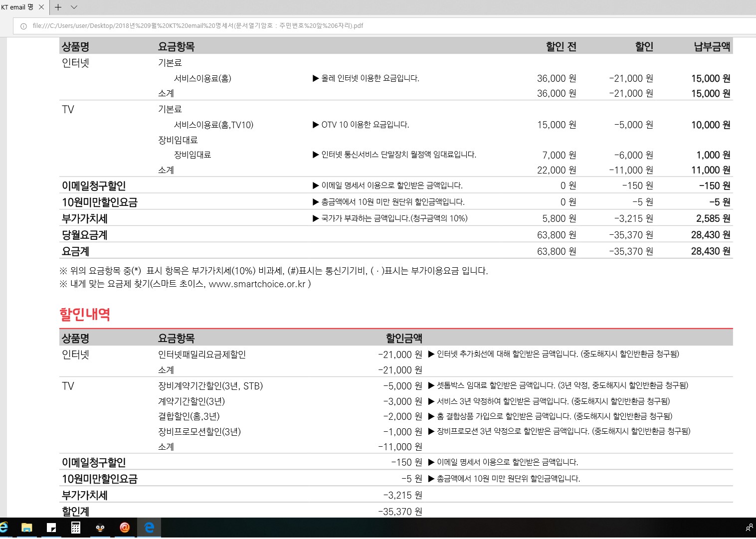The image size is (756, 539).
Task: Close the KT email tab
Action: [41, 7]
